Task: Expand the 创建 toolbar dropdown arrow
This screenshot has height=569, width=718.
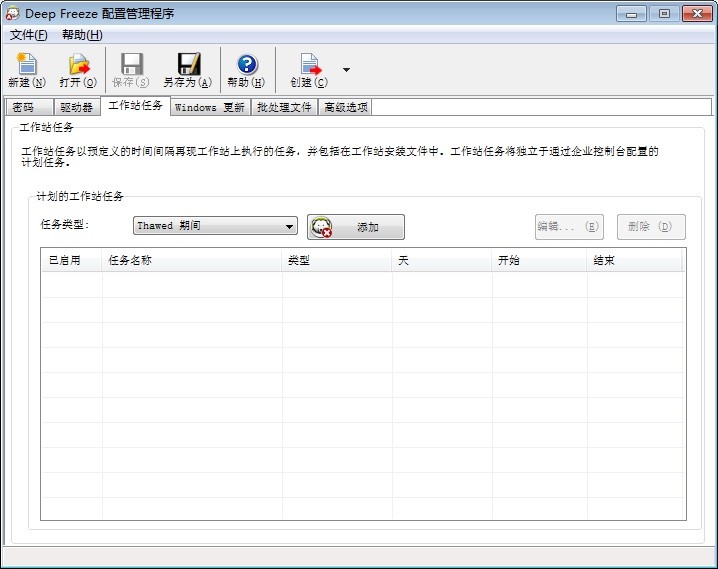Action: 346,70
